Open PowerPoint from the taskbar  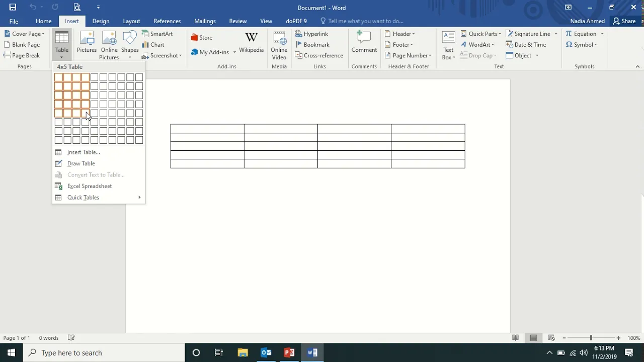289,352
